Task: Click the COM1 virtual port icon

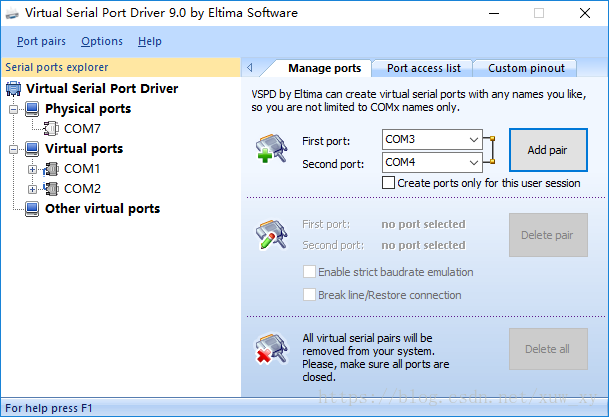Action: coord(51,169)
